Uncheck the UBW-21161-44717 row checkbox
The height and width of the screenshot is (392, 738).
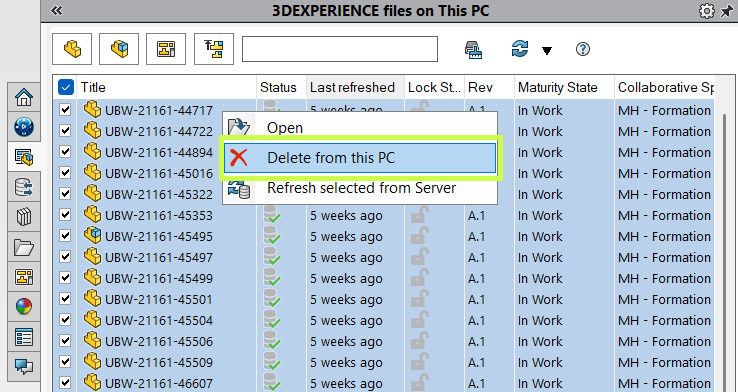(x=65, y=110)
